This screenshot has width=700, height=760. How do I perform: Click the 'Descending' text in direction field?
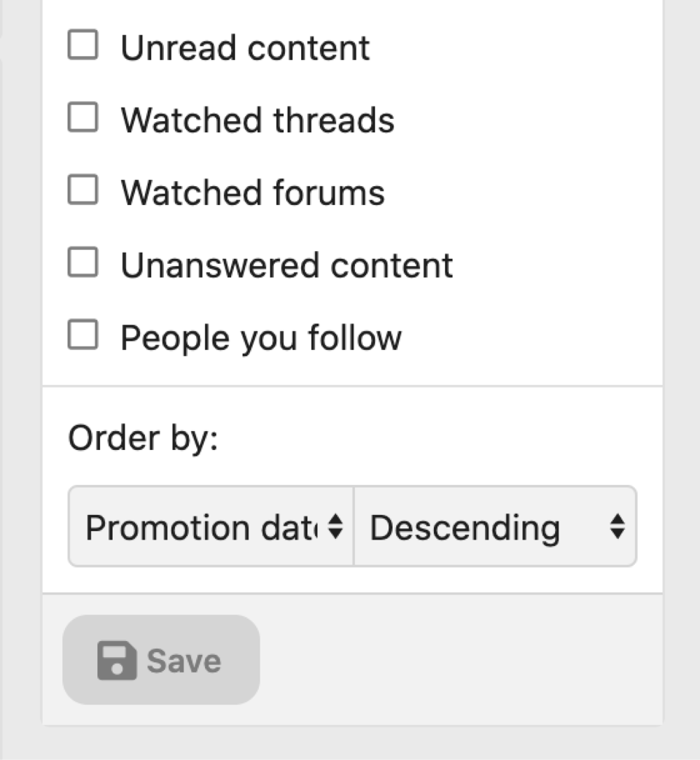tap(465, 527)
